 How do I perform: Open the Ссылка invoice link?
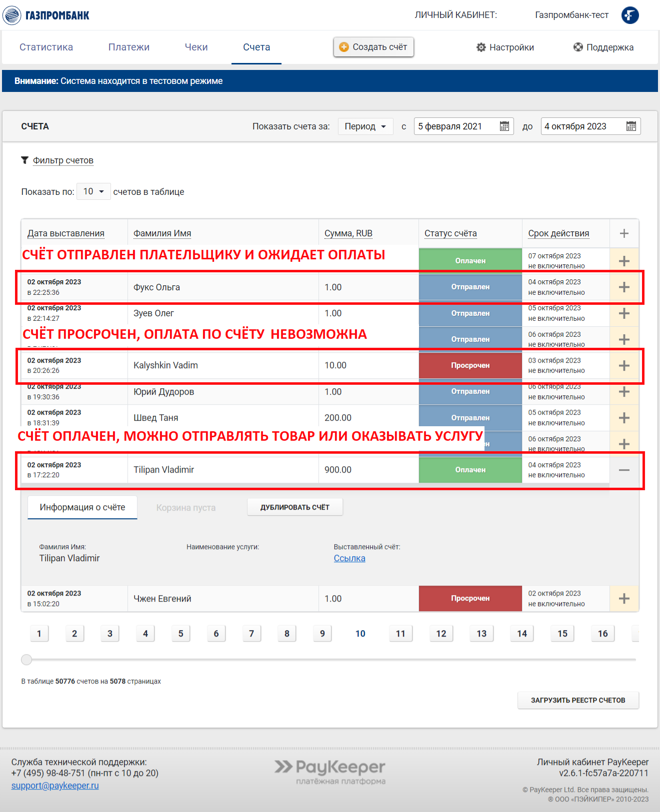coord(349,558)
